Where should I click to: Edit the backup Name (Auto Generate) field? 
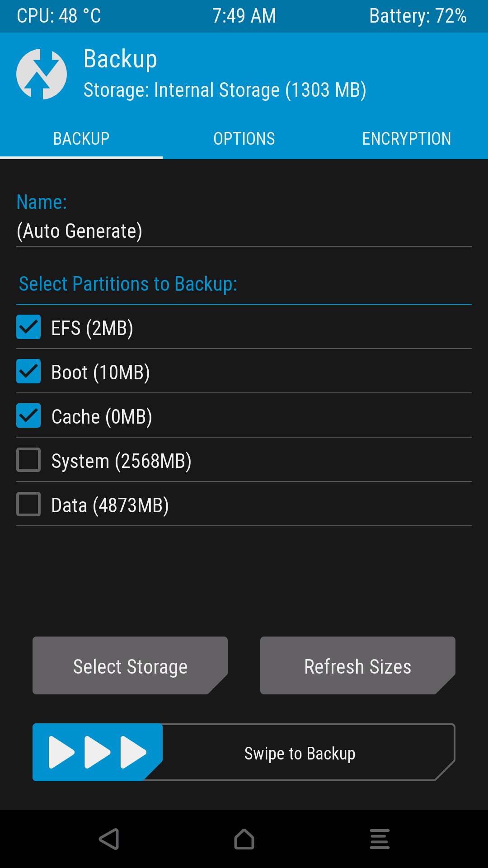click(244, 231)
